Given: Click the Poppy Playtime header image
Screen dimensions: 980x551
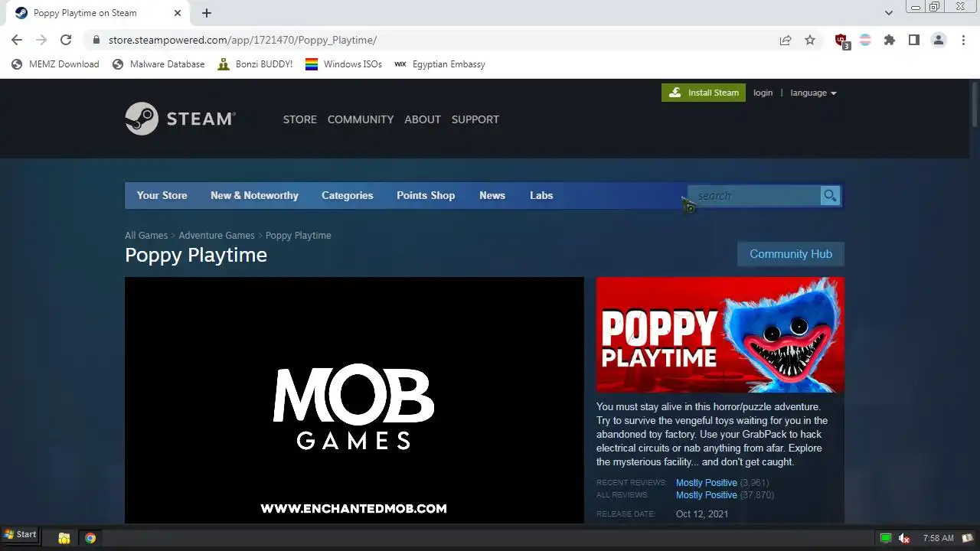Looking at the screenshot, I should pos(720,335).
